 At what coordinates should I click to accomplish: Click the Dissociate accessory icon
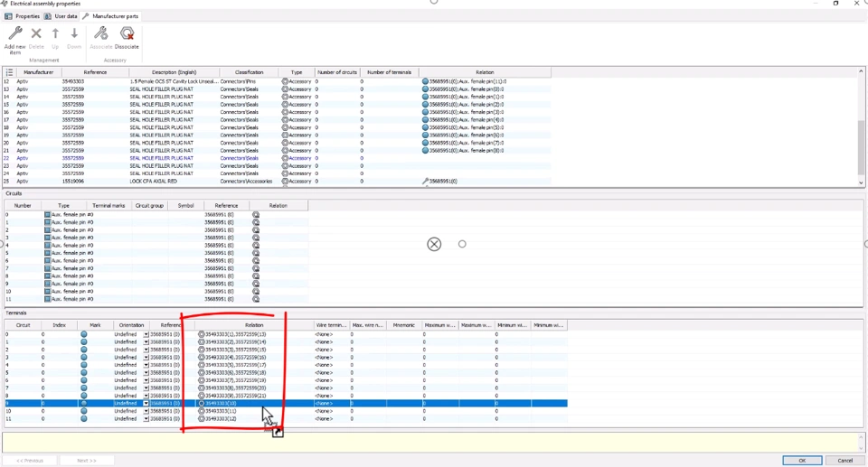(127, 33)
